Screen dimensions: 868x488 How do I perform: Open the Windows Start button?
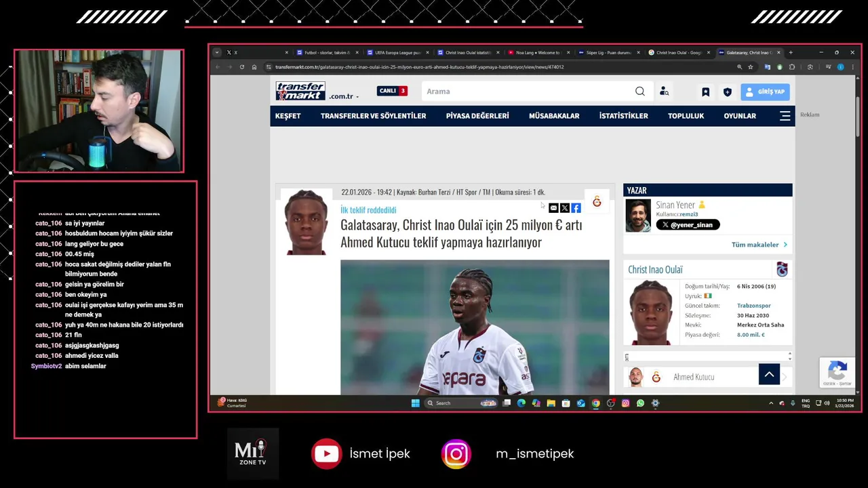[415, 403]
